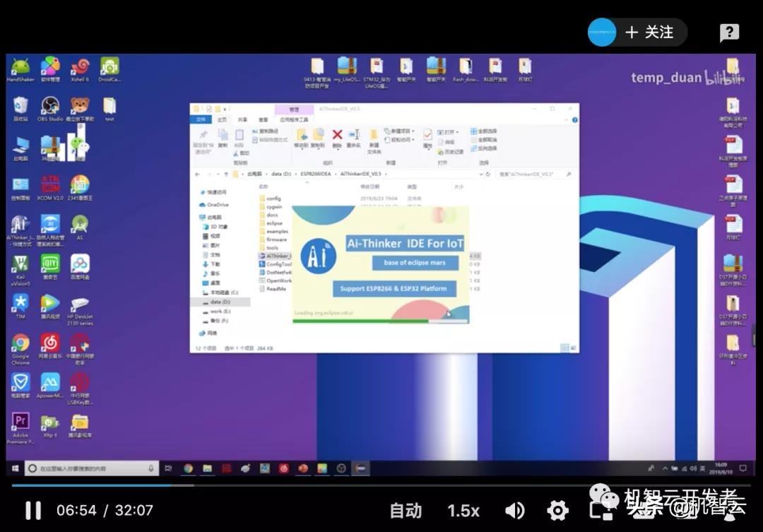Pause the video playback
Viewport: 763px width, 532px height.
click(32, 510)
